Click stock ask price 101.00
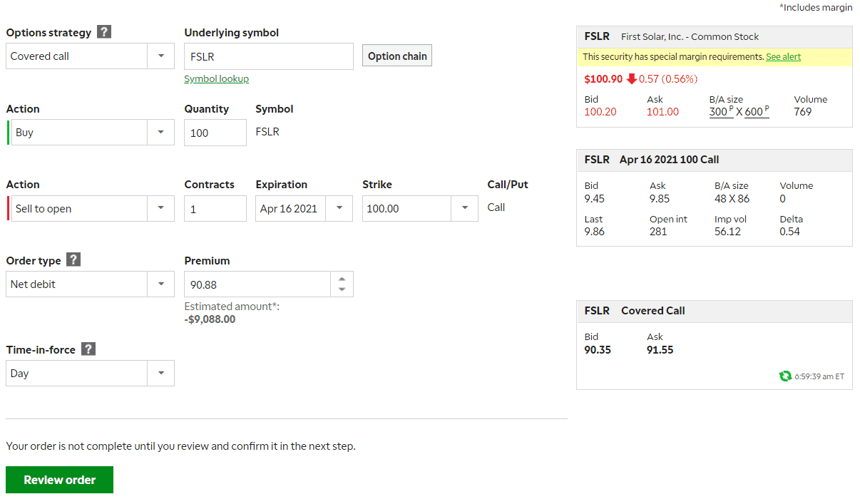This screenshot has height=504, width=860. (x=662, y=112)
